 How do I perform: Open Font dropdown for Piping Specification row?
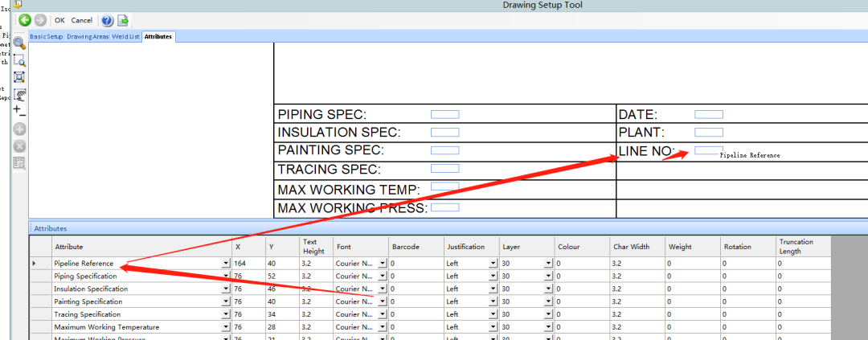(x=382, y=276)
